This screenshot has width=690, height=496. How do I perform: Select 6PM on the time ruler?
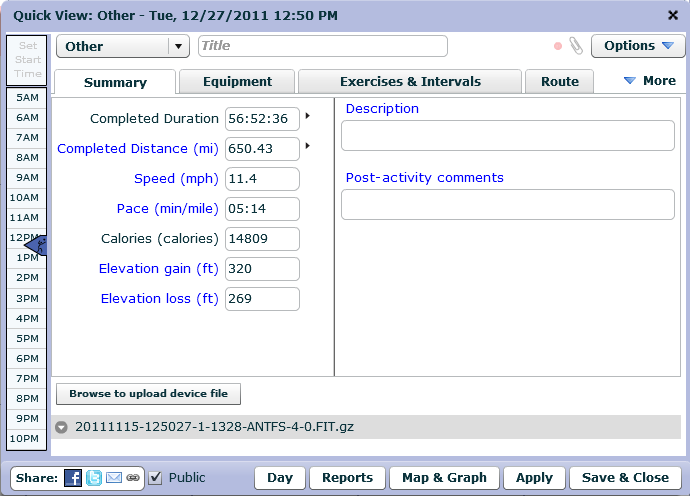pyautogui.click(x=27, y=359)
